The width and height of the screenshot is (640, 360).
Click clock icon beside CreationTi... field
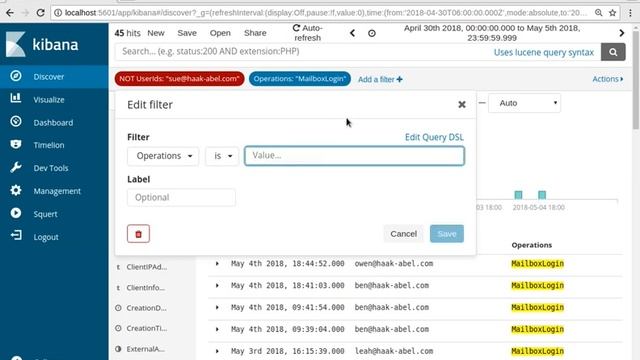[x=118, y=328]
